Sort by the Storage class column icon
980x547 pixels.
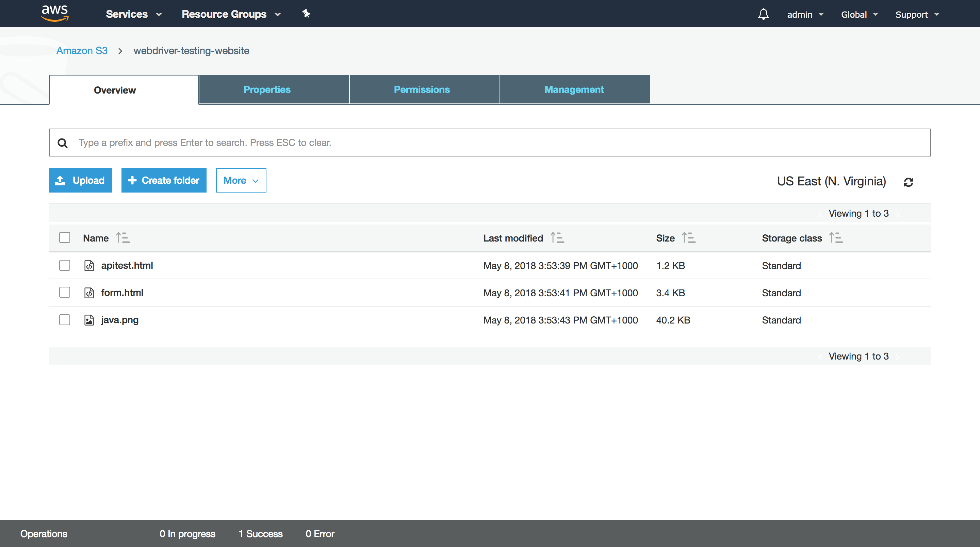pyautogui.click(x=836, y=238)
